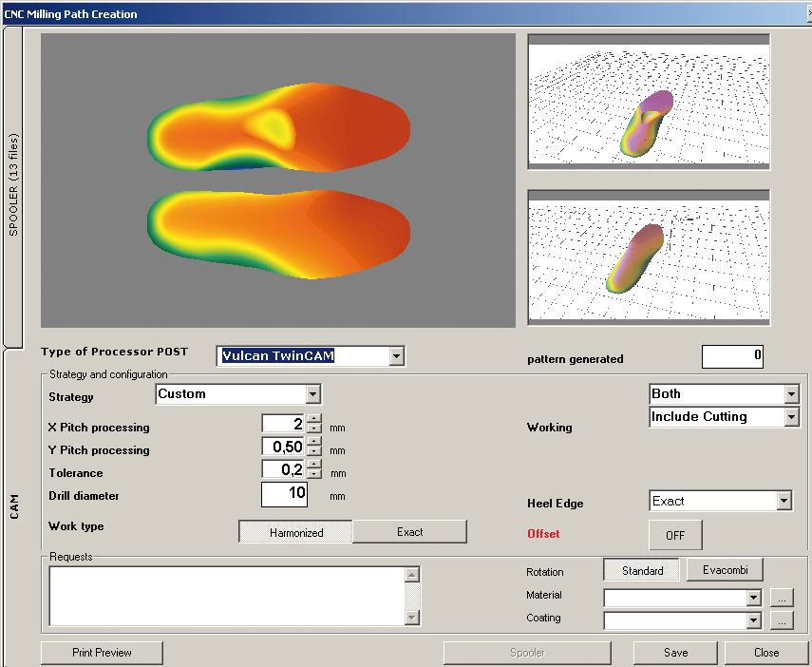Decrease Y Pitch processing with down arrow
Viewport: 812px width, 667px height.
tap(314, 451)
